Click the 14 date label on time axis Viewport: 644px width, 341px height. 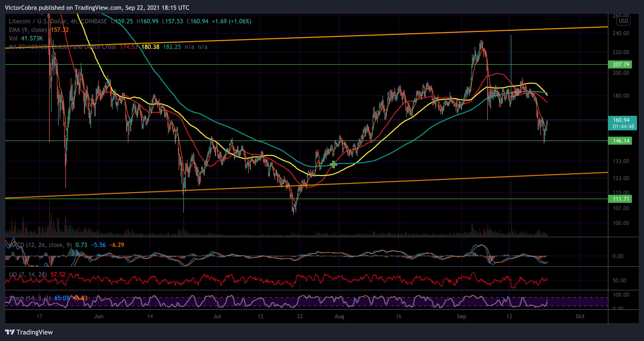[150, 316]
